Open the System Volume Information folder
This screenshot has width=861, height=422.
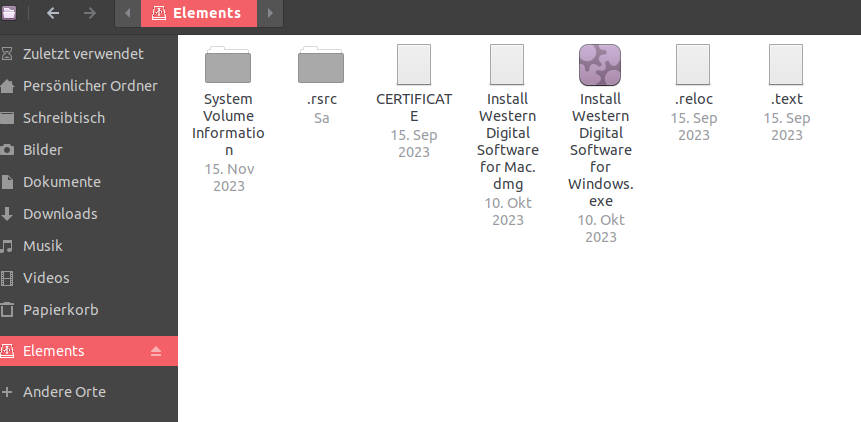228,65
